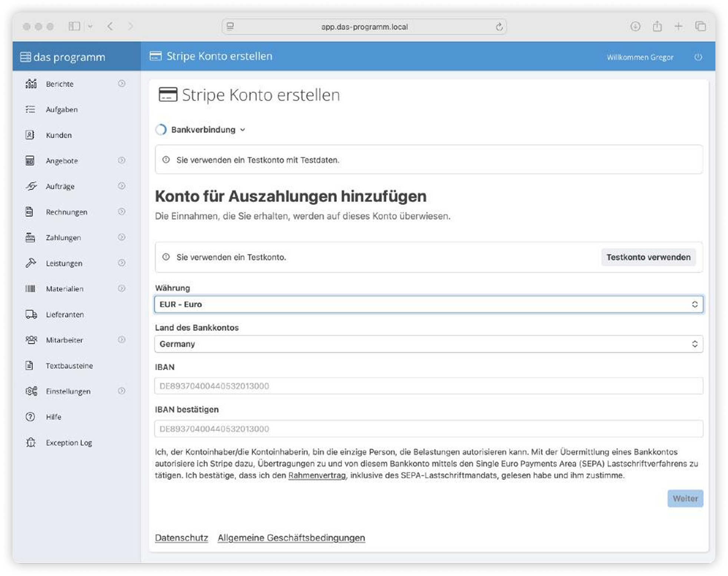Click the Exception Log bug icon
This screenshot has height=576, width=728.
coord(31,443)
